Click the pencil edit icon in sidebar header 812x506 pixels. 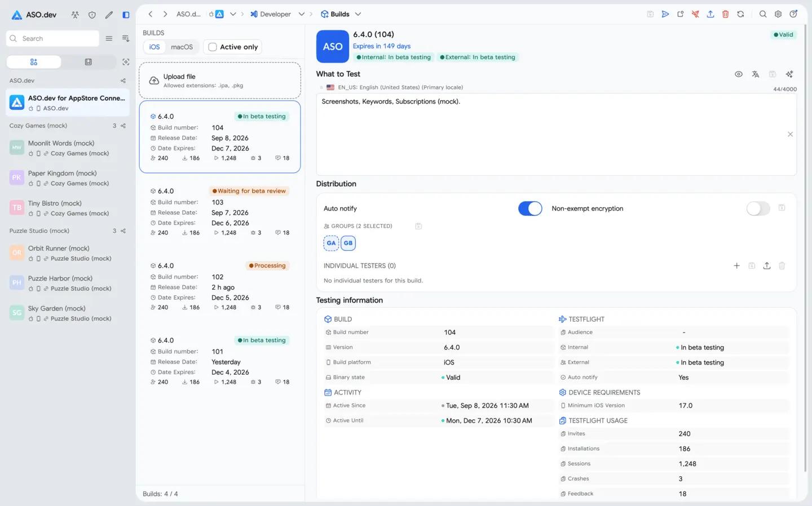109,15
